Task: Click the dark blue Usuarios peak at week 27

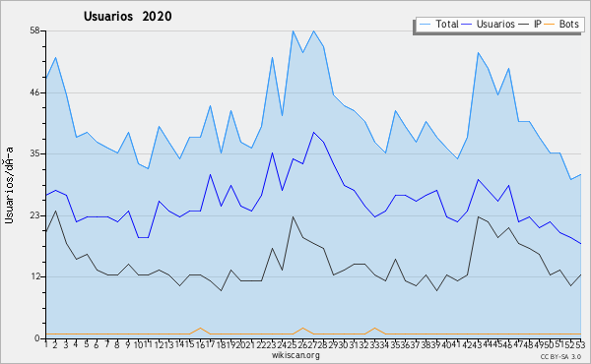Action: coord(313,133)
